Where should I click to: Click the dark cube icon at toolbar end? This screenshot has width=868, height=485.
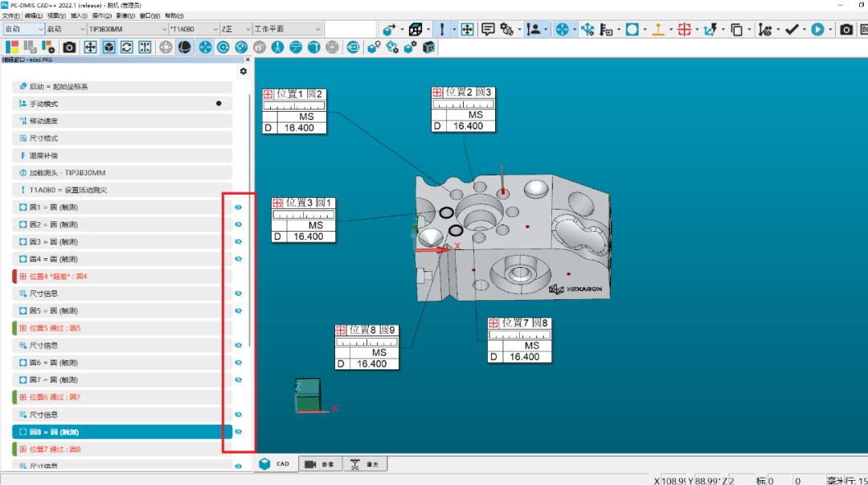click(428, 47)
